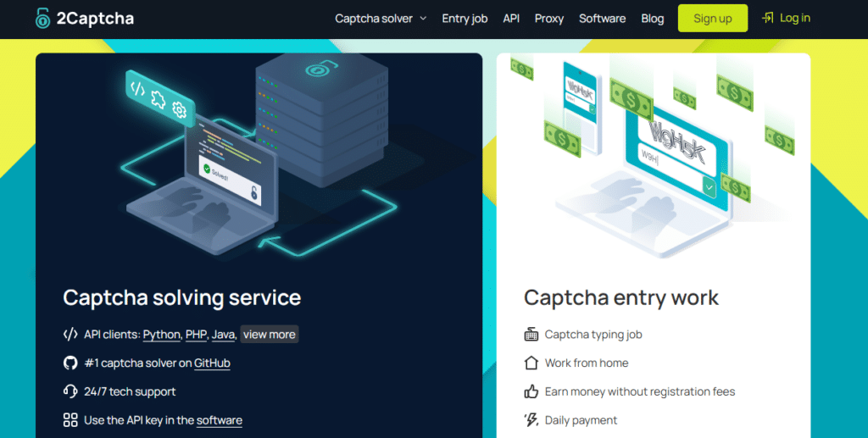Click the four-squares icon beside API key
This screenshot has width=868, height=438.
pos(70,419)
